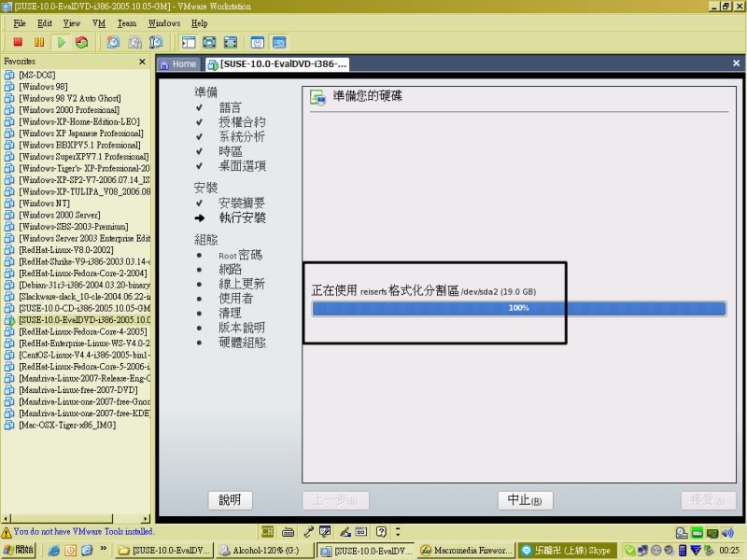Click the Favorites horizontal scrollbar thumb
The width and height of the screenshot is (747, 560).
(x=62, y=518)
